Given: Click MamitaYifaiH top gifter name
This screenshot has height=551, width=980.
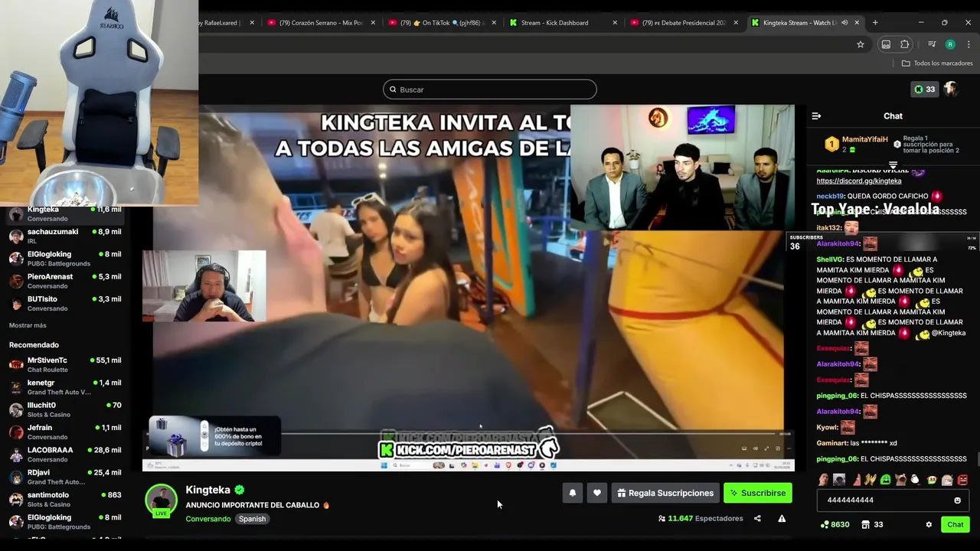Looking at the screenshot, I should [x=864, y=139].
